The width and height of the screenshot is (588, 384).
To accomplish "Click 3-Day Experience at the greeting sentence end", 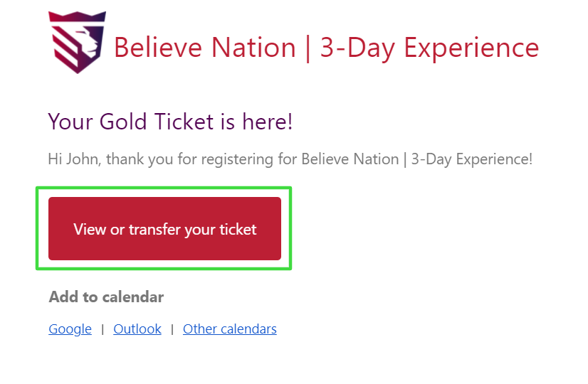I will [472, 159].
